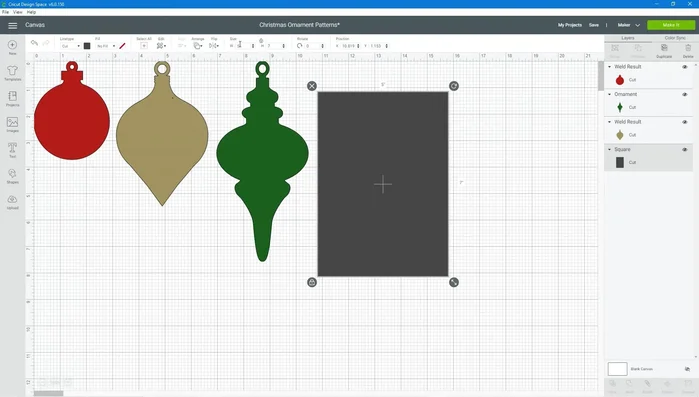
Task: Open the Flip dropdown
Action: pos(214,46)
